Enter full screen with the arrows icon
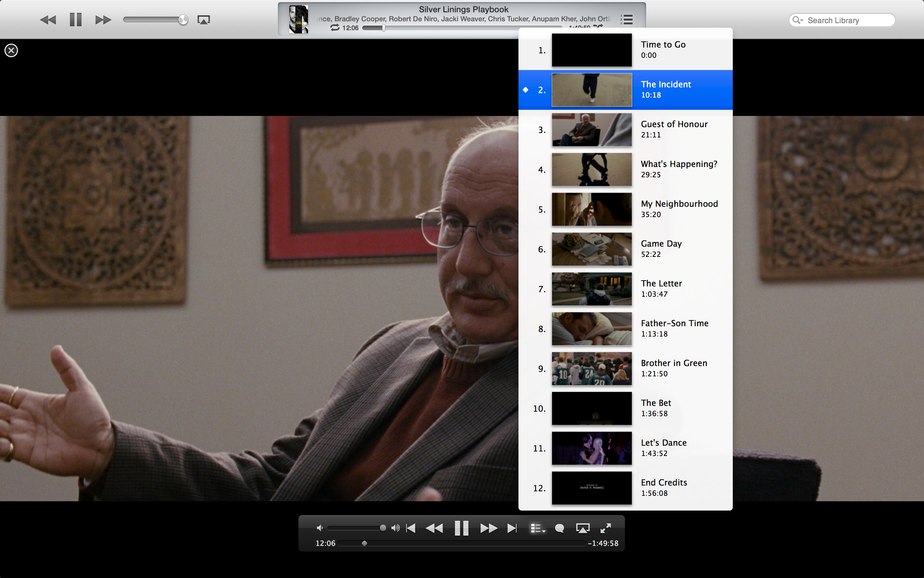Viewport: 924px width, 578px height. [605, 528]
